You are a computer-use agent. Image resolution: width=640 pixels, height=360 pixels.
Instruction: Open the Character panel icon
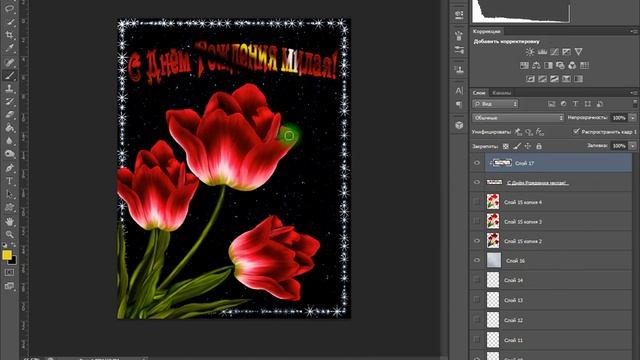(x=459, y=90)
